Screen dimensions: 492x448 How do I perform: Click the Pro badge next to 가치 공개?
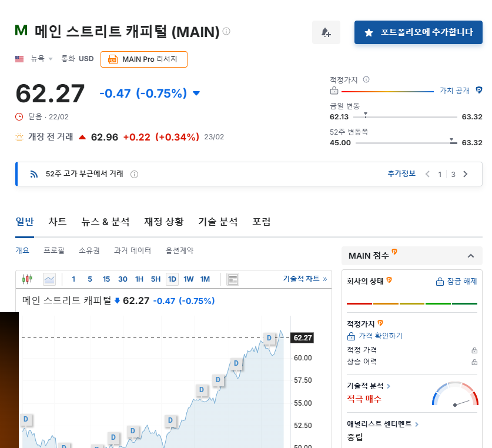click(479, 90)
